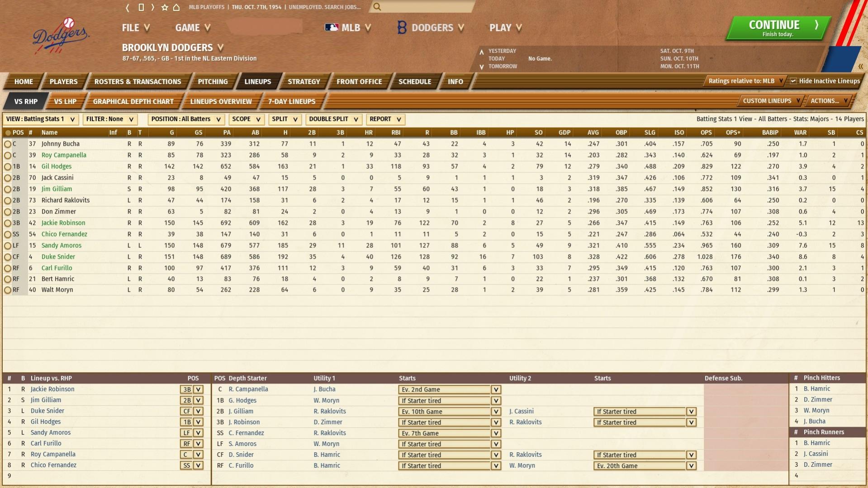
Task: Select the radio circle for Roy Campanella
Action: click(8, 156)
